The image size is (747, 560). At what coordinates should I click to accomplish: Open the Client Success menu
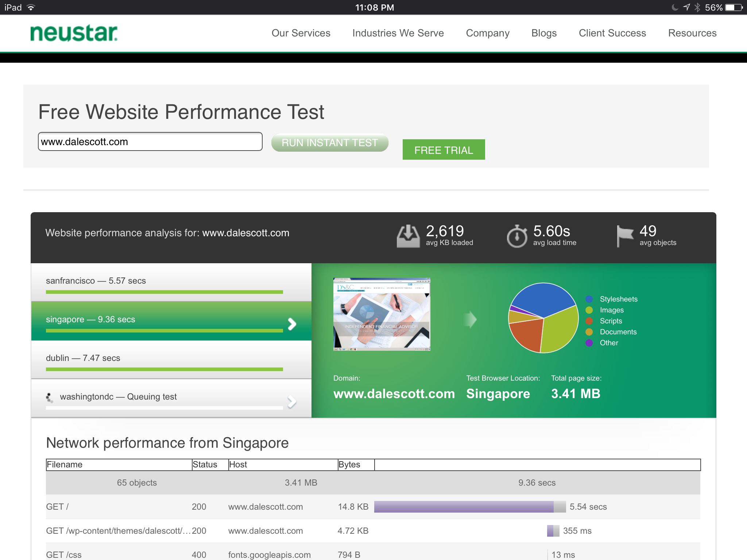click(612, 33)
